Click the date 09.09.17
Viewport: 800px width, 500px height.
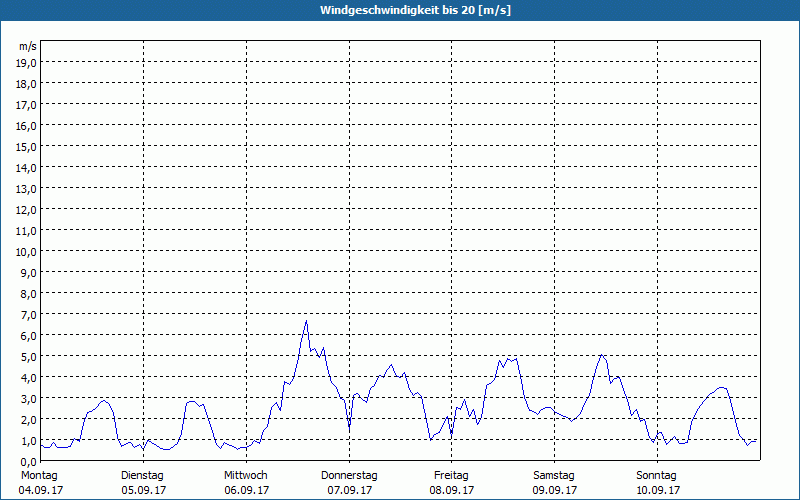(555, 490)
